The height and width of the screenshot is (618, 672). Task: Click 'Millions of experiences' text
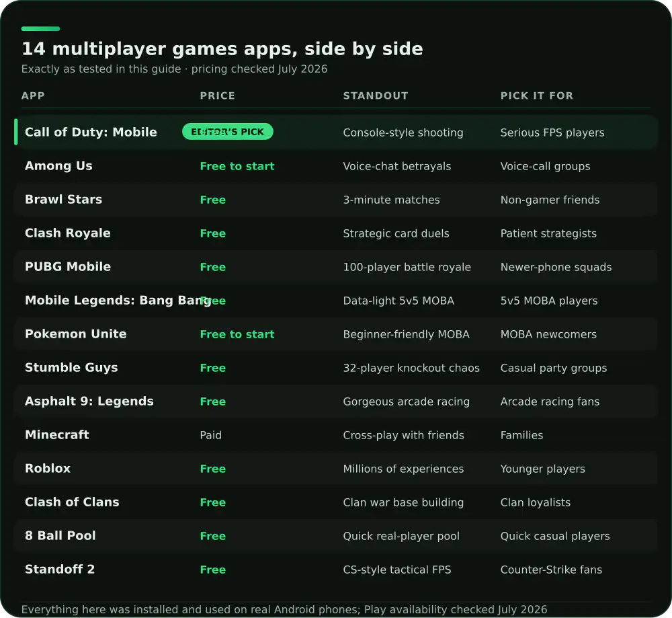coord(403,469)
